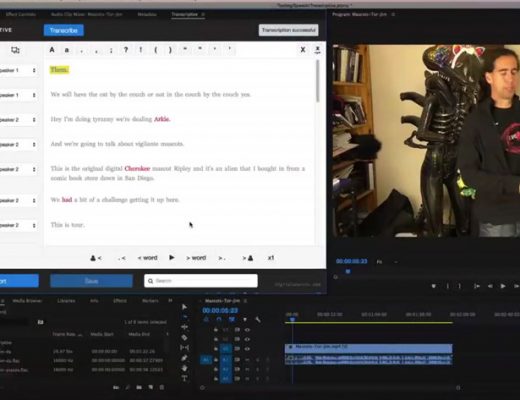Screen dimensions: 520x400
Task: Jump to the next speaker
Action: coord(247,258)
